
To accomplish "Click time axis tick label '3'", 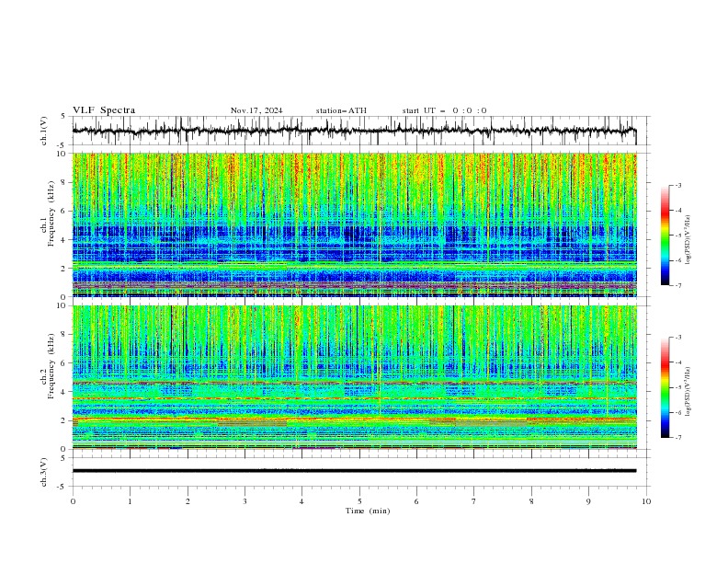I will point(245,501).
